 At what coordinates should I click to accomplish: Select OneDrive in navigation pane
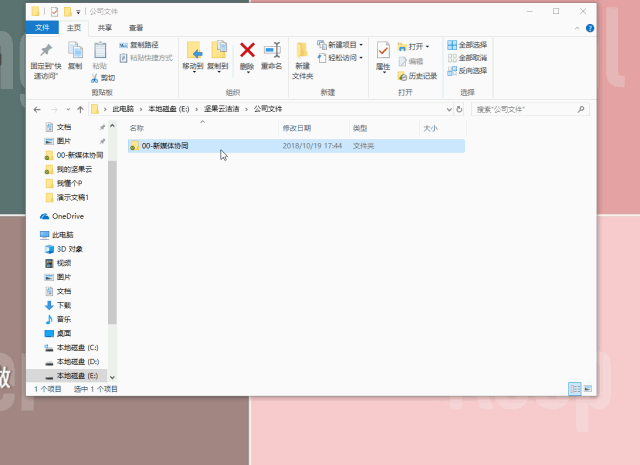(x=62, y=216)
